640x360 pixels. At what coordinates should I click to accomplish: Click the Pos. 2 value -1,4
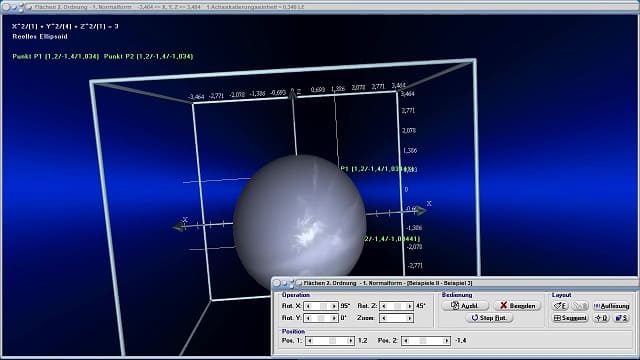tap(460, 340)
